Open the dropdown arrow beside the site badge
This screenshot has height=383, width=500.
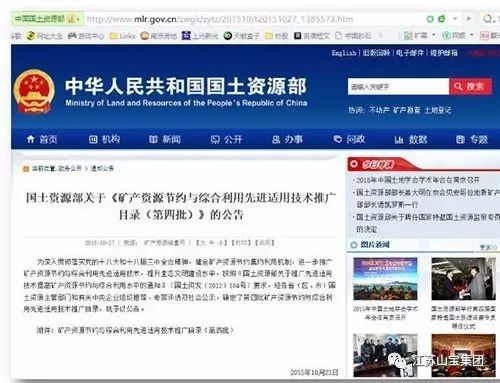click(x=79, y=19)
